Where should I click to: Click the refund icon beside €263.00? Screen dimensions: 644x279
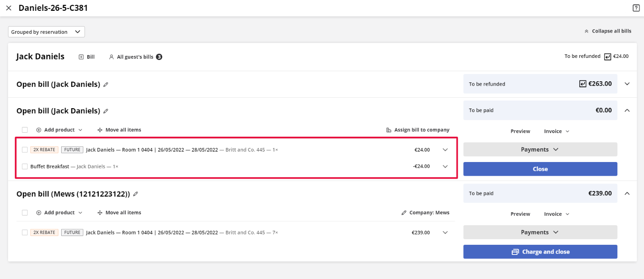582,84
